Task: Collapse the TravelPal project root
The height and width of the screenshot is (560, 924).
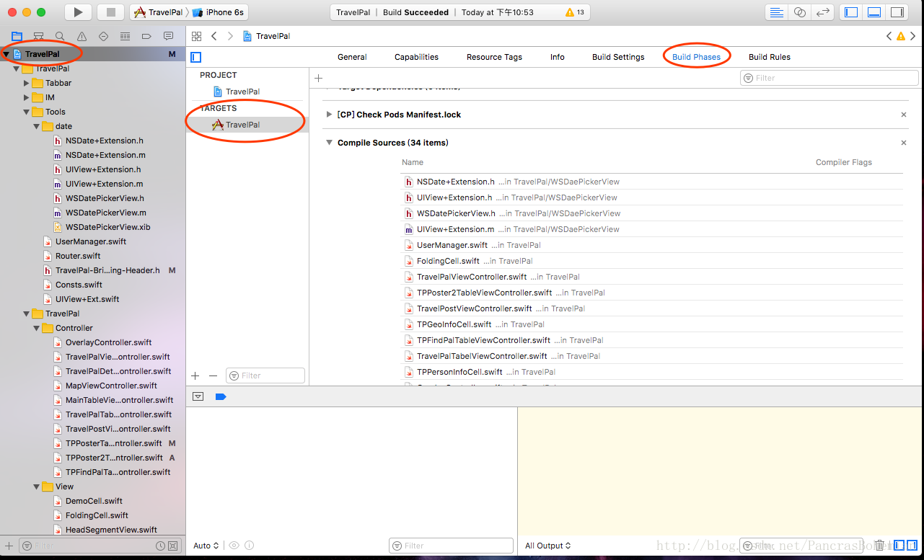Action: pos(6,54)
